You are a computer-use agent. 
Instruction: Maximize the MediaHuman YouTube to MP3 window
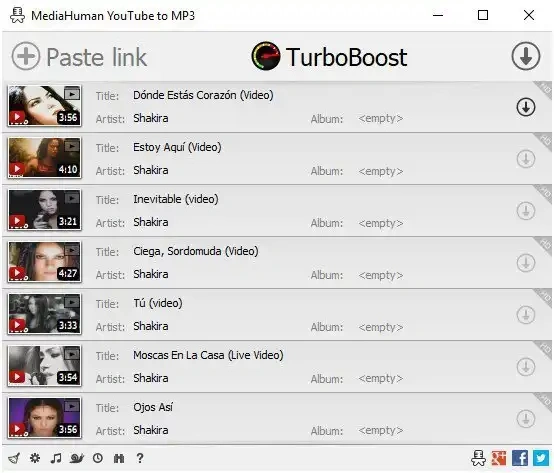point(483,15)
